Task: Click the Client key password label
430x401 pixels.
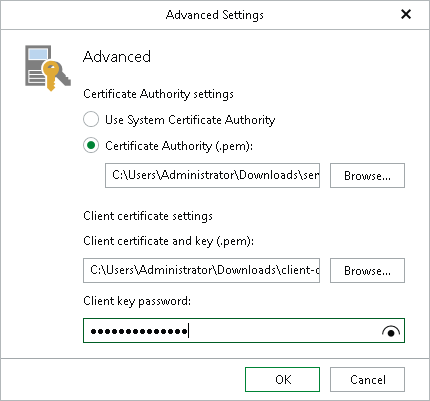Action: pos(137,301)
